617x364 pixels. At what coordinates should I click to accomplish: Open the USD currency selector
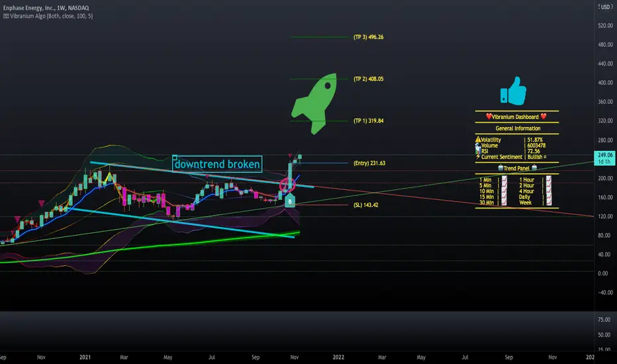[605, 7]
